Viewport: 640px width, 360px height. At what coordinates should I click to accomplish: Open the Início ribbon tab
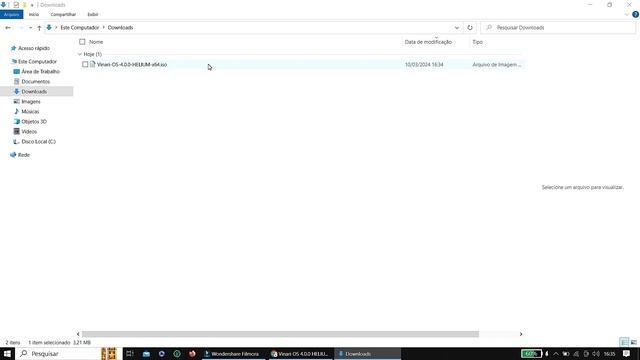pyautogui.click(x=34, y=14)
